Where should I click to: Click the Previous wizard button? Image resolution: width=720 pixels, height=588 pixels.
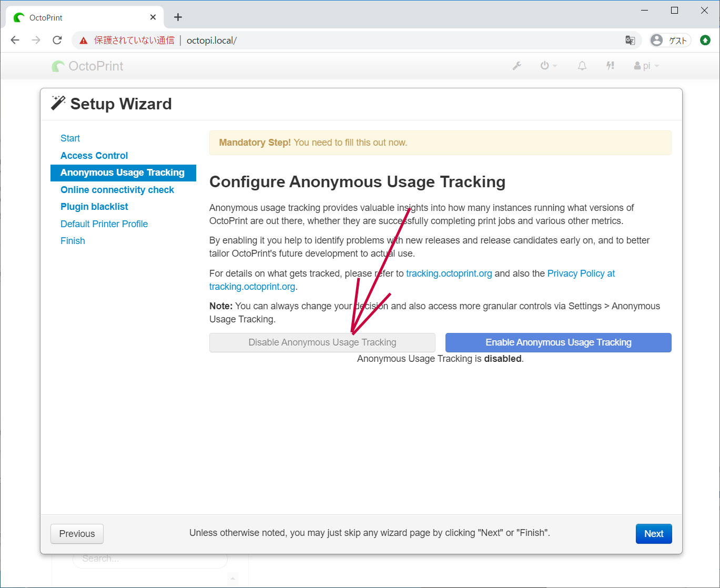point(77,534)
